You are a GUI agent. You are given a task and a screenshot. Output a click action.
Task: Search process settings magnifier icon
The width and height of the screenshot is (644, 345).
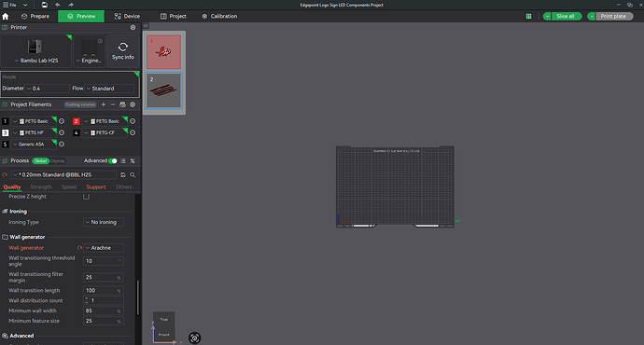[x=133, y=174]
